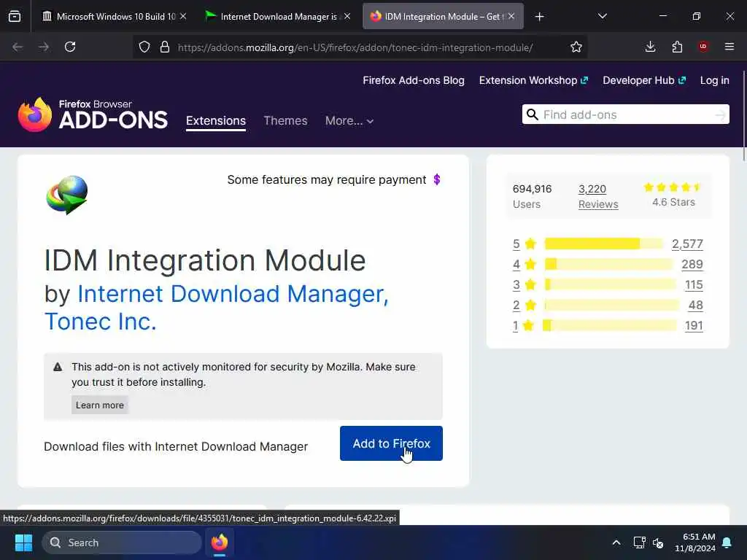Open Internet Download Manager author link
747x560 pixels.
(x=233, y=294)
